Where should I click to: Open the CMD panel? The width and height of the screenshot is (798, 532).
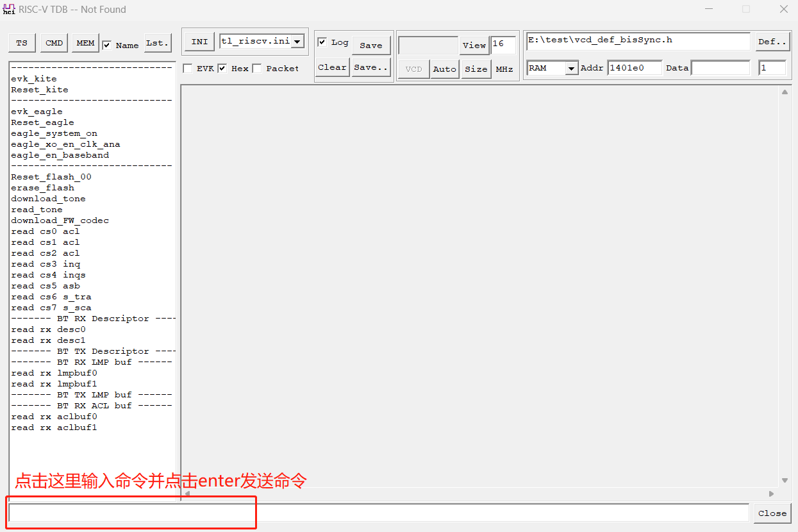(53, 42)
